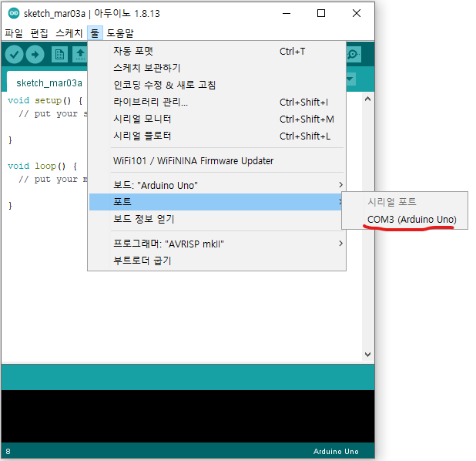Click inside the black console output area
The width and height of the screenshot is (476, 461).
(x=188, y=416)
